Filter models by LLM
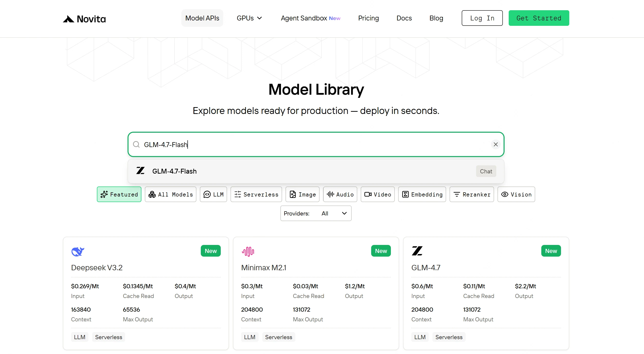Viewport: 644px width, 354px height. (213, 194)
